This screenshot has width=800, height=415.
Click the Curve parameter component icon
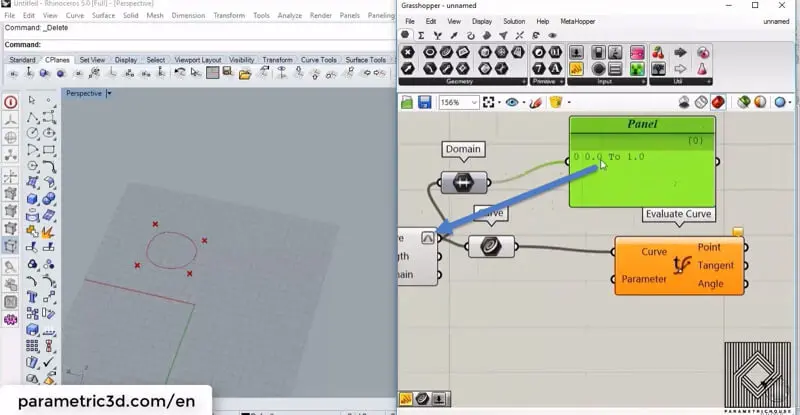pos(492,247)
